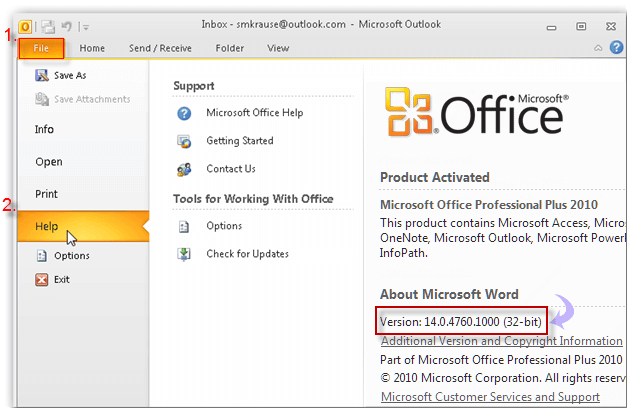Screen dimensions: 639x420
Task: Choose Save As in the backstage menu
Action: pyautogui.click(x=70, y=75)
